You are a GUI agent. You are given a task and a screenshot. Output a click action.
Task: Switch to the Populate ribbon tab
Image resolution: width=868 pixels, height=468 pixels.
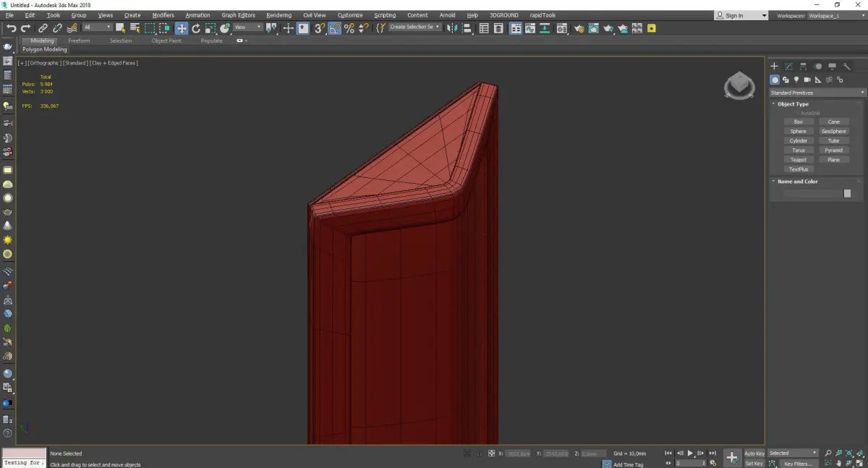[x=212, y=41]
